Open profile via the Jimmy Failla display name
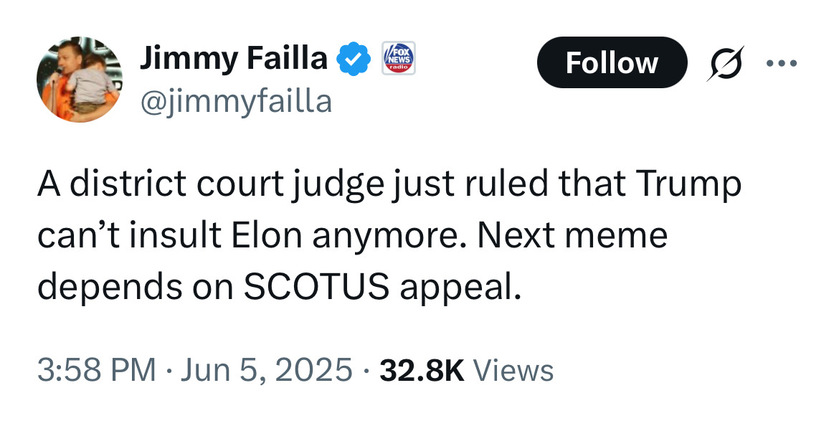Screen dimensions: 839x426 233,61
